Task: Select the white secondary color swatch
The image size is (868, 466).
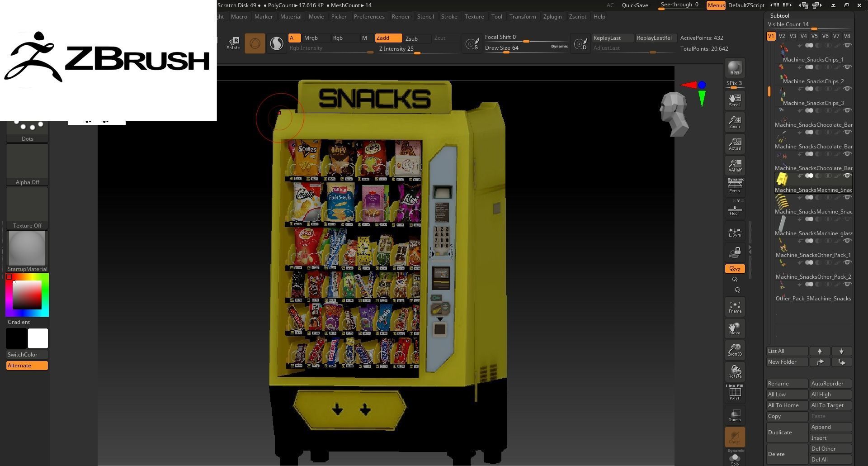Action: (x=38, y=338)
